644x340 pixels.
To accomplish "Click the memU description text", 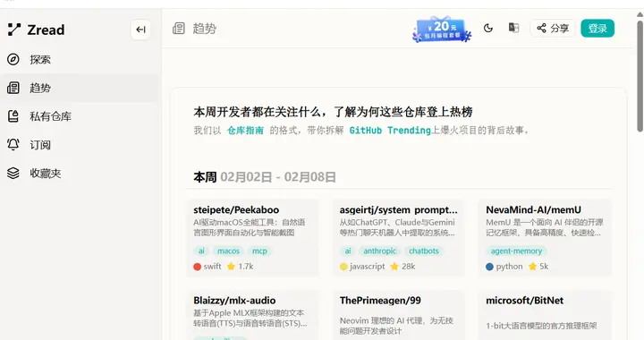I will (x=544, y=227).
